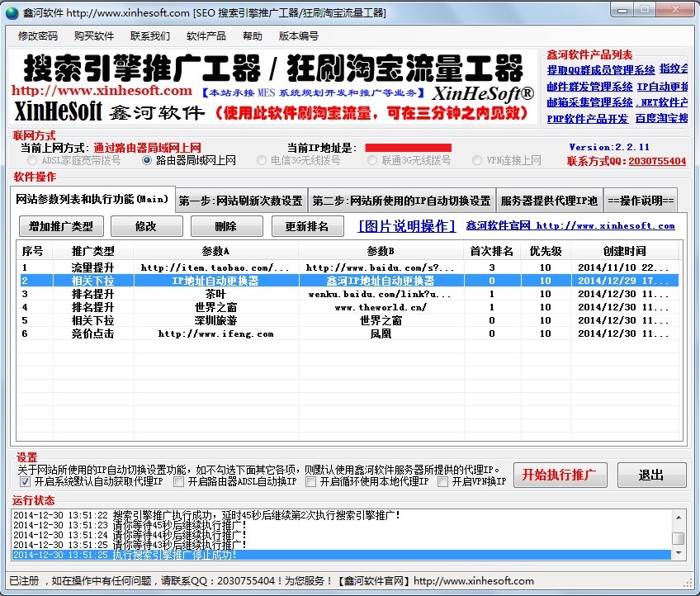Select log line 请你等待45秒后继续执行推广!
Image resolution: width=700 pixels, height=596 pixels.
tap(341, 525)
